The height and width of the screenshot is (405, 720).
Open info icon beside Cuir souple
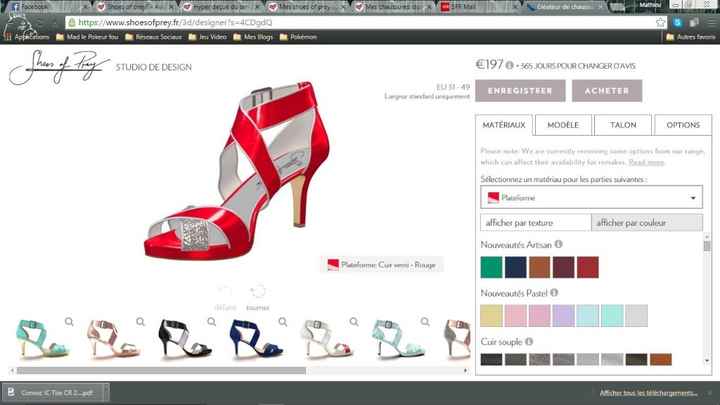tap(529, 342)
